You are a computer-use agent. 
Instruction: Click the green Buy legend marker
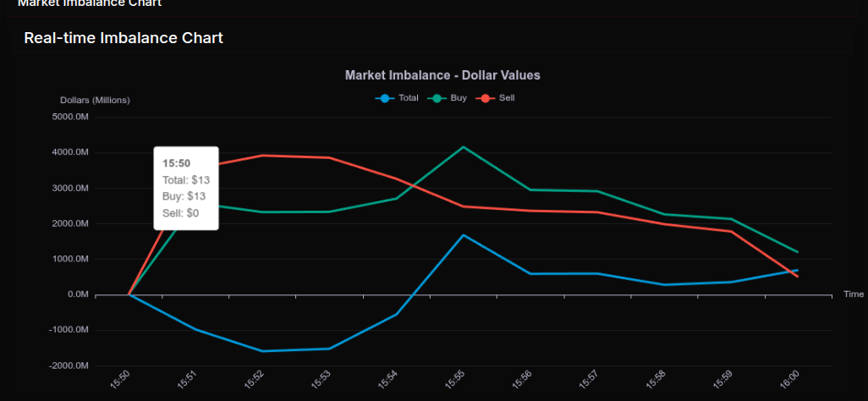click(437, 98)
